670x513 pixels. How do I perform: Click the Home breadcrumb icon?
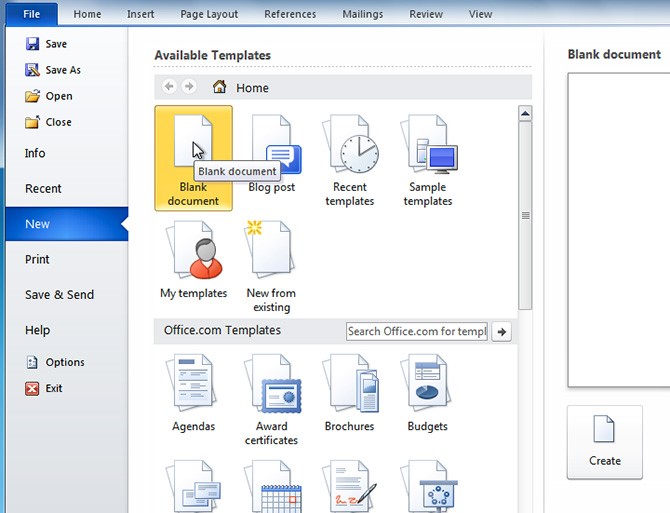click(x=219, y=88)
